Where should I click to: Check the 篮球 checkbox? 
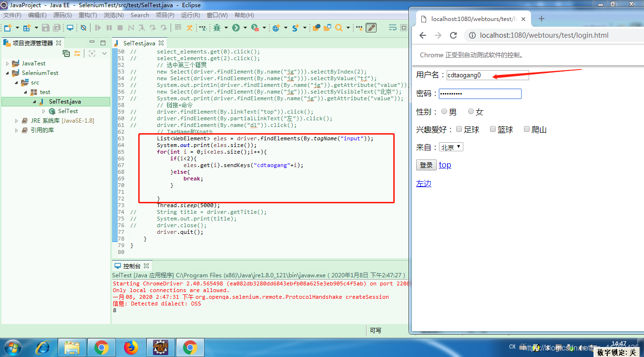[493, 129]
